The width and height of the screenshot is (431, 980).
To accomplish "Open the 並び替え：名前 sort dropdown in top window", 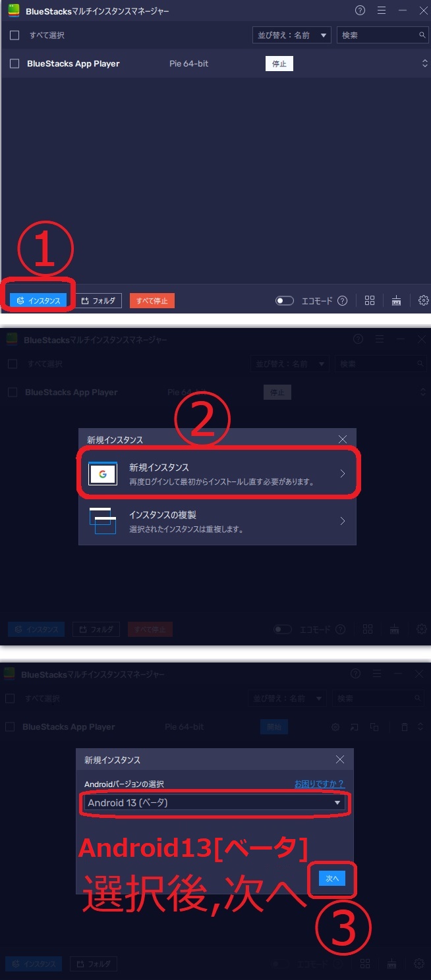I will [x=291, y=36].
